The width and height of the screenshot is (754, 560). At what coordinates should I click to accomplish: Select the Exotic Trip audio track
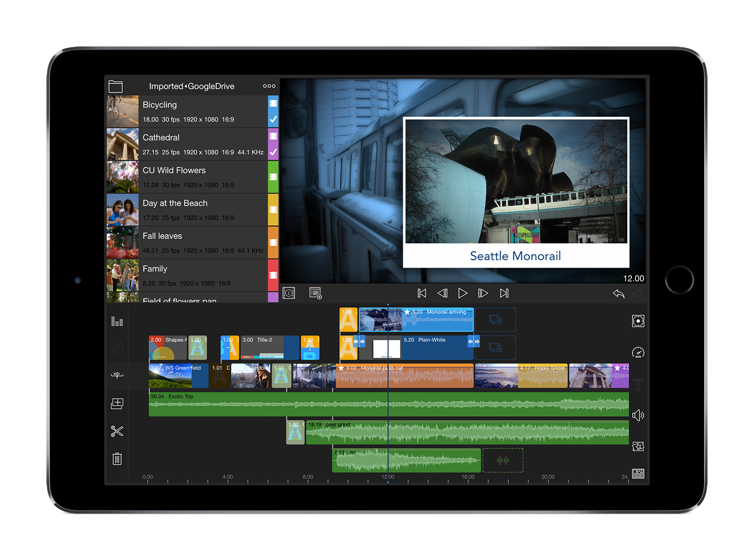click(389, 404)
